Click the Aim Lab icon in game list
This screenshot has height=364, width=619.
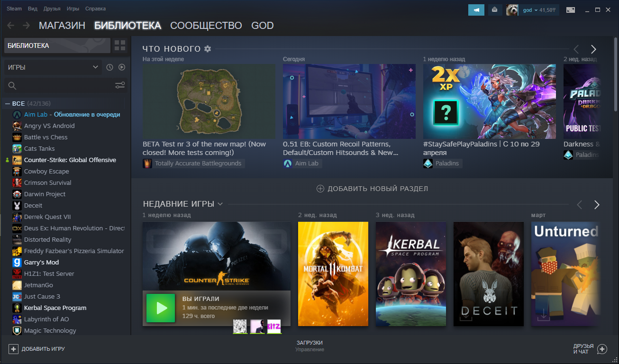click(17, 115)
